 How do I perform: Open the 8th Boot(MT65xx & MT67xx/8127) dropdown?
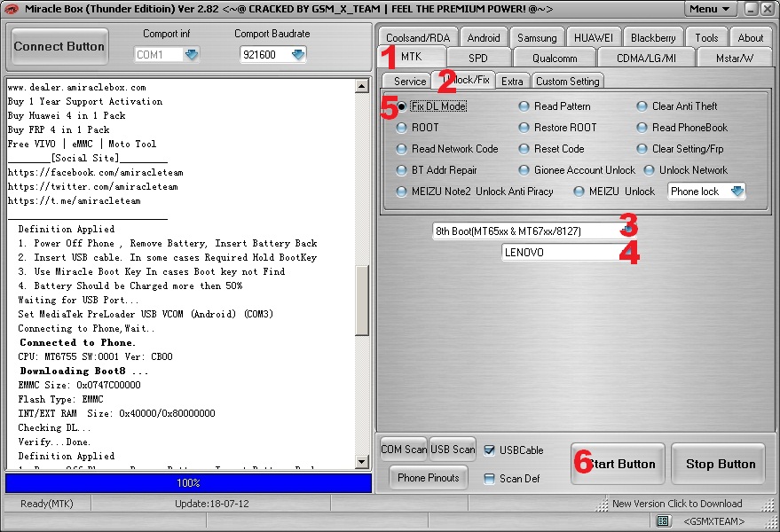coord(629,230)
